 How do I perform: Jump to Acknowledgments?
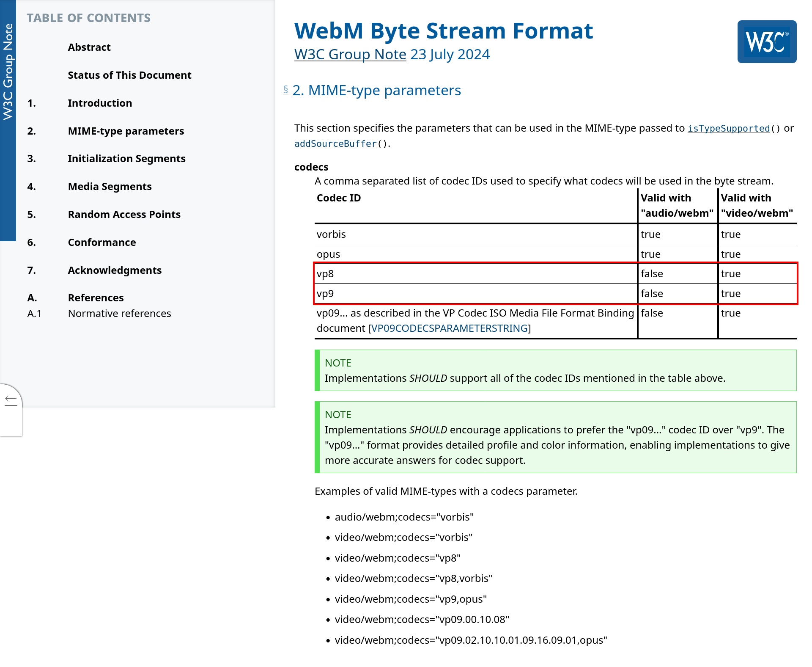point(115,270)
